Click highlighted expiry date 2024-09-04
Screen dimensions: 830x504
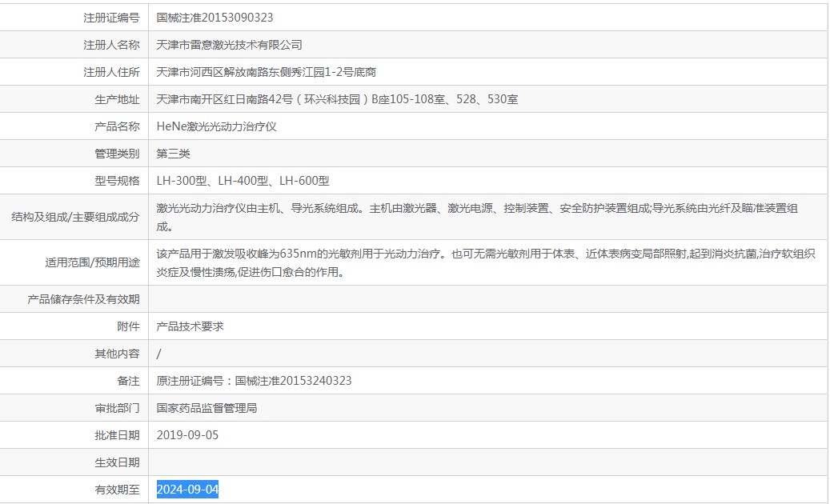[x=187, y=489]
